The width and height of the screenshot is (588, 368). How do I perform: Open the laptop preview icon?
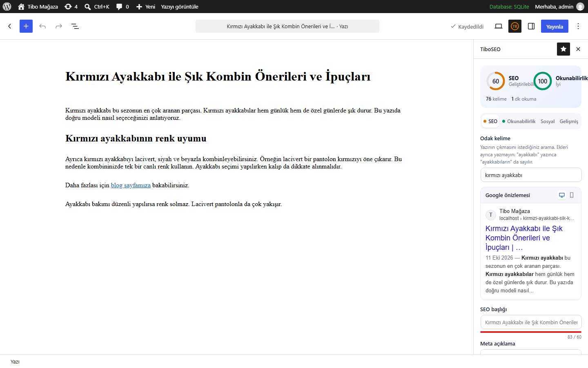(499, 26)
